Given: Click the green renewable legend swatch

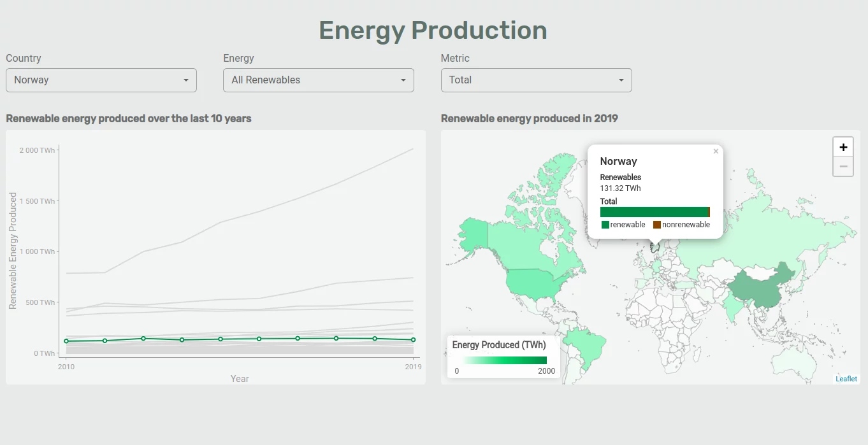Looking at the screenshot, I should point(605,225).
